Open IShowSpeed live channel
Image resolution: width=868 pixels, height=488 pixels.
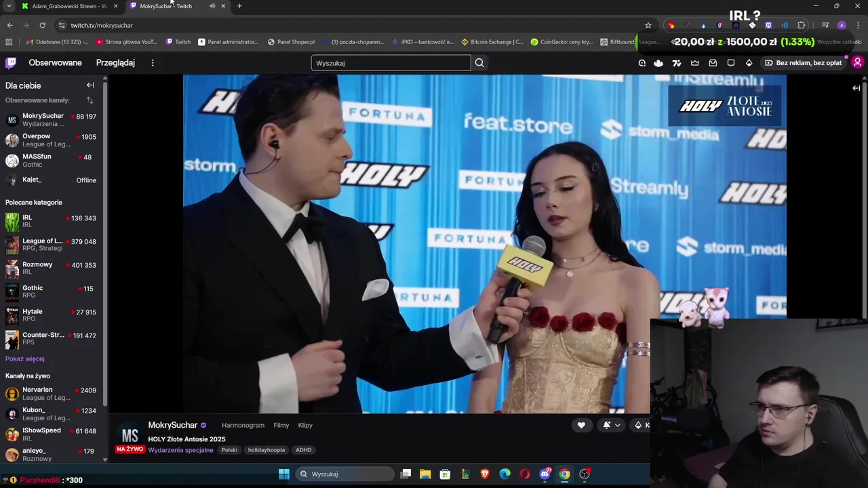52,434
